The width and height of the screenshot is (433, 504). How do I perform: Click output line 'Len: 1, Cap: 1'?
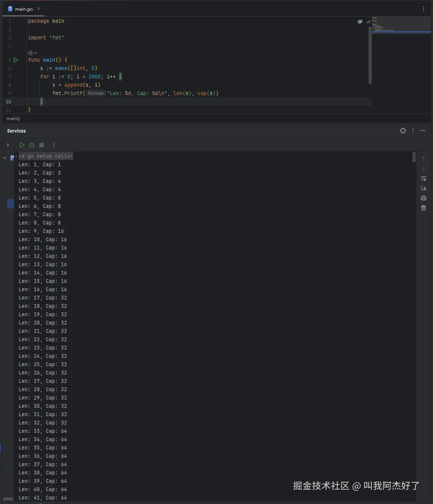click(40, 164)
